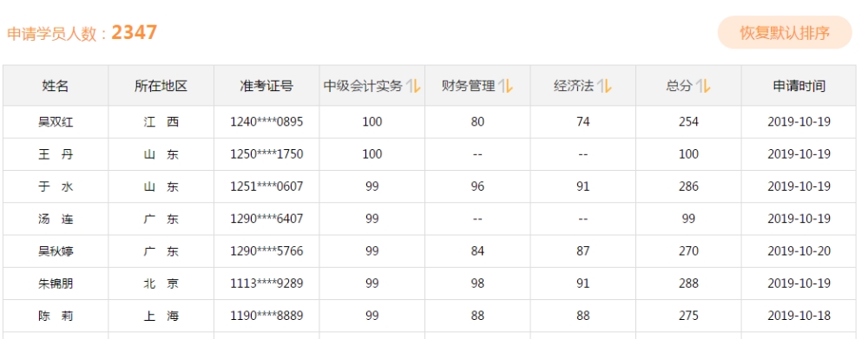Click the name 吴秋婷
The height and width of the screenshot is (339, 868).
(56, 251)
